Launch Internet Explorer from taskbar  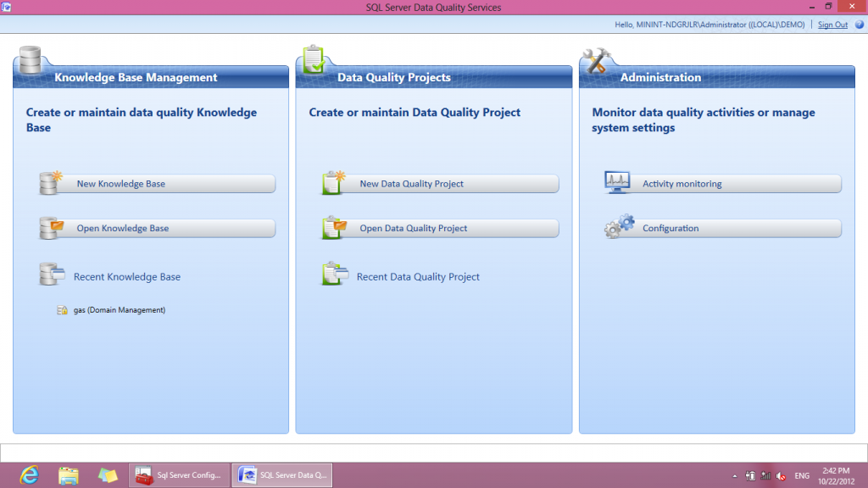pyautogui.click(x=30, y=475)
